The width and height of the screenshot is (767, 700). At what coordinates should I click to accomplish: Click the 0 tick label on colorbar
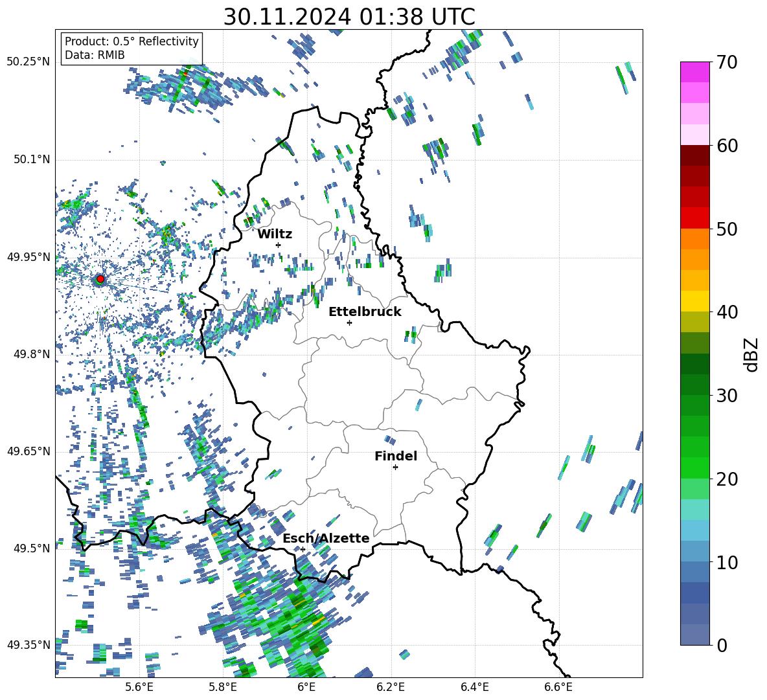pyautogui.click(x=722, y=645)
